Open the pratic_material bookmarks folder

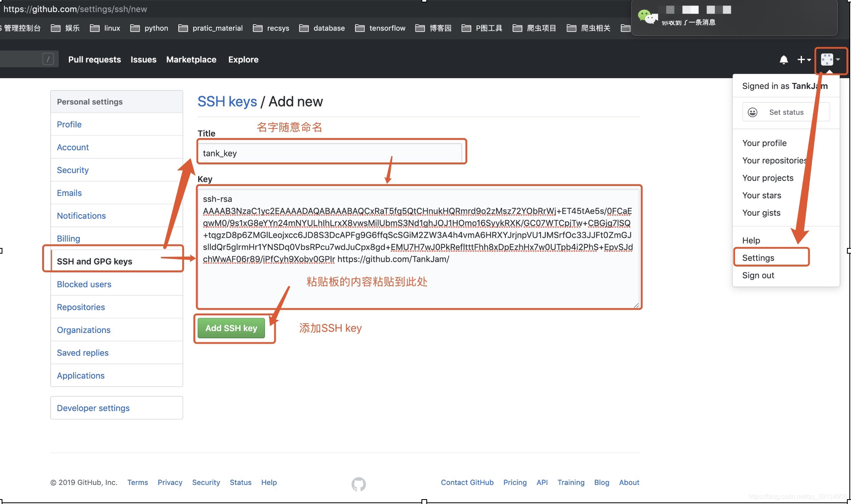(210, 28)
